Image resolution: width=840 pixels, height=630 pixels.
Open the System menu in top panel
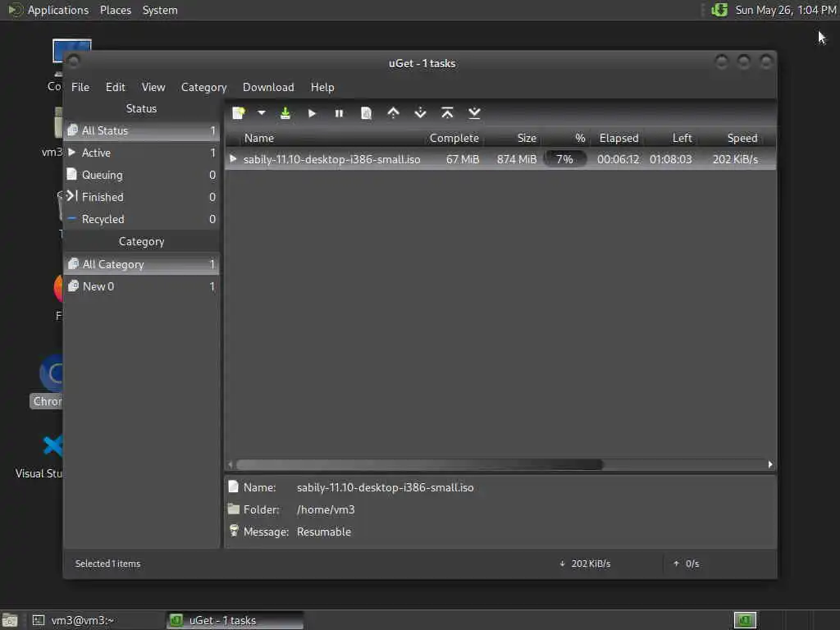tap(160, 10)
